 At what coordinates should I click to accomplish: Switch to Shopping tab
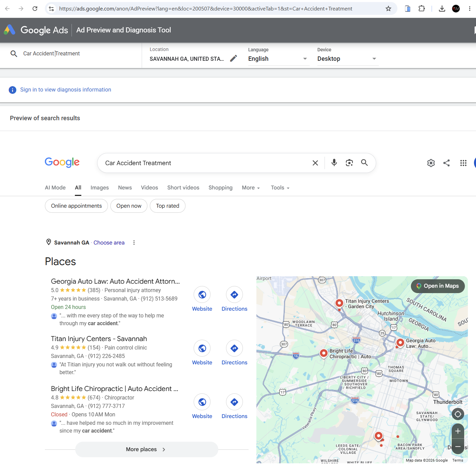coord(220,188)
